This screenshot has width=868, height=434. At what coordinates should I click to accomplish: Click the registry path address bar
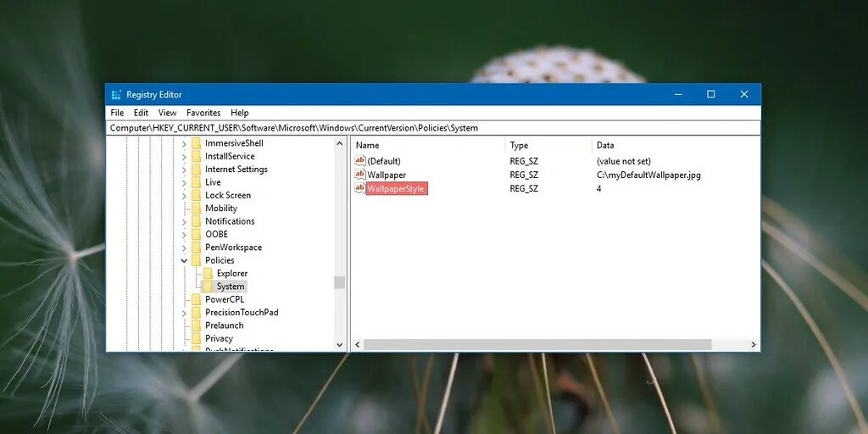pos(433,128)
